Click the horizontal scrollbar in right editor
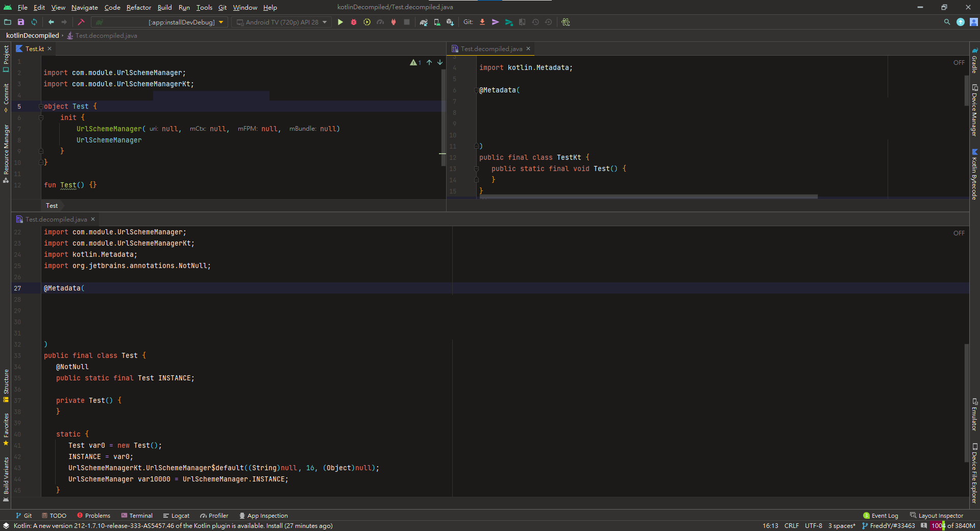 click(648, 197)
